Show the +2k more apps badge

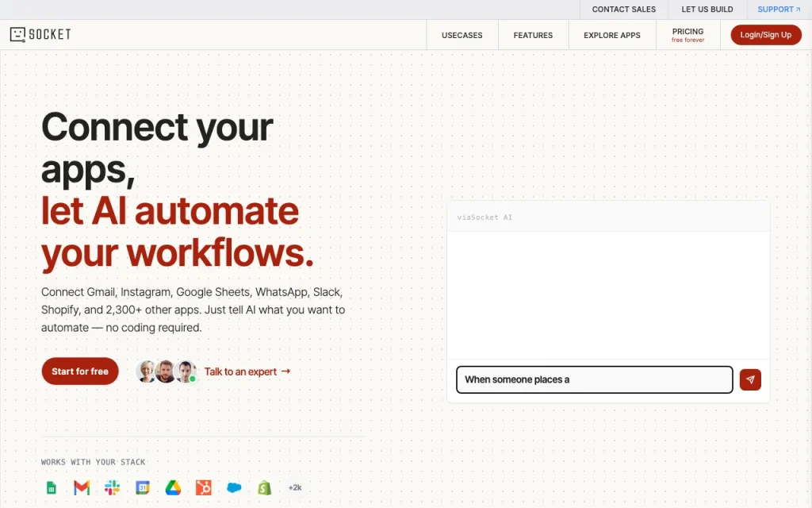pos(295,488)
